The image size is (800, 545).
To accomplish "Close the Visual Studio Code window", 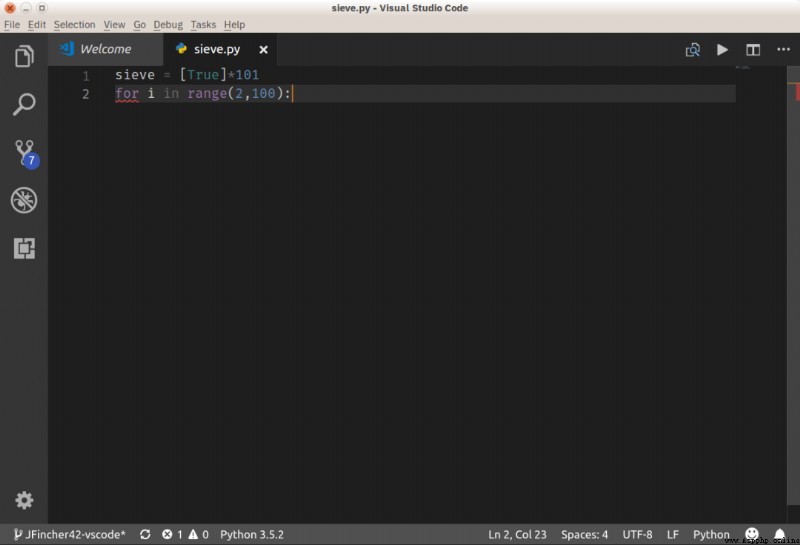I will click(10, 8).
